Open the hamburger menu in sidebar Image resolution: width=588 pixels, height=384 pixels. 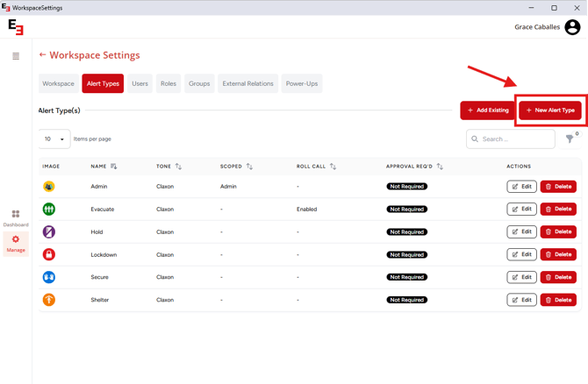(x=16, y=56)
